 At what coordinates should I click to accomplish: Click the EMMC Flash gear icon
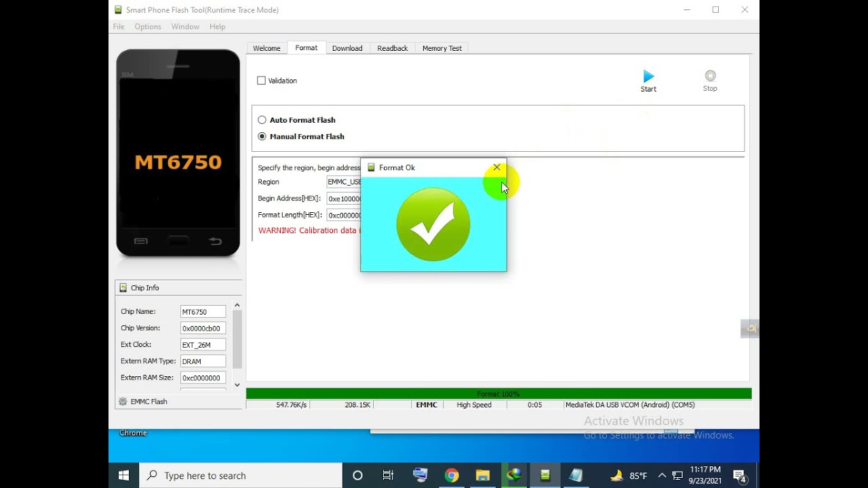[123, 401]
